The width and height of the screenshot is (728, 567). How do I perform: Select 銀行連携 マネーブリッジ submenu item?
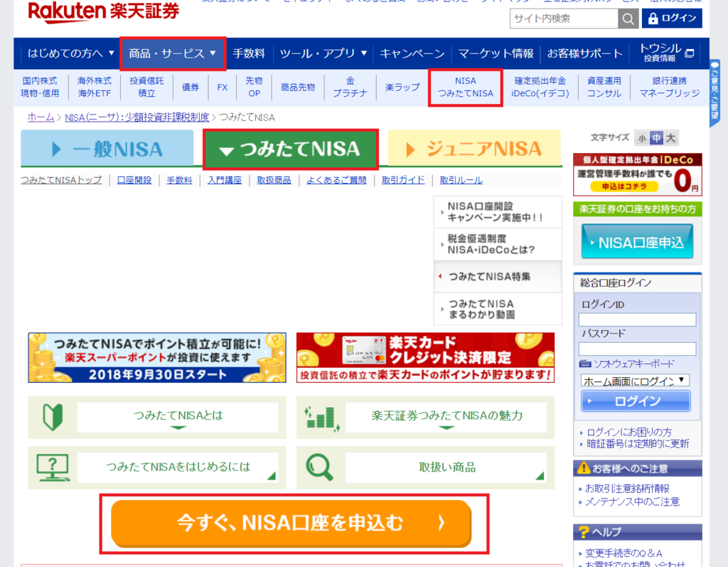pyautogui.click(x=669, y=87)
